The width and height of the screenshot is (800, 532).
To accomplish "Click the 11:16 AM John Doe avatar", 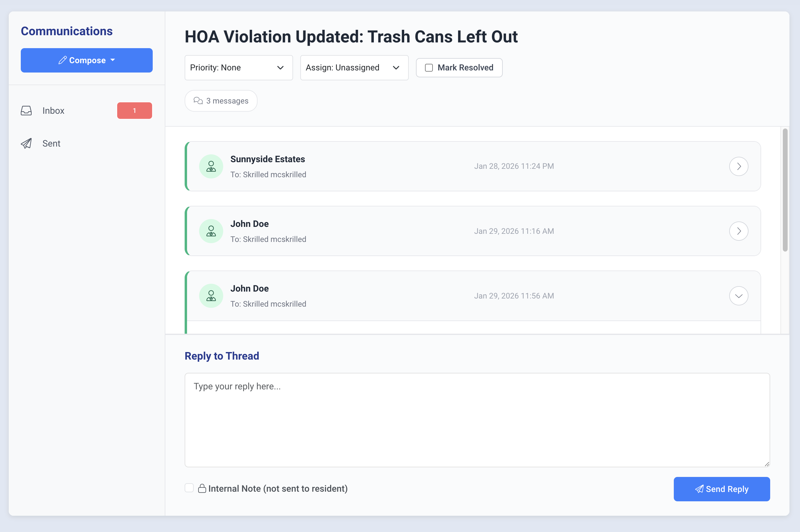I will (x=211, y=231).
